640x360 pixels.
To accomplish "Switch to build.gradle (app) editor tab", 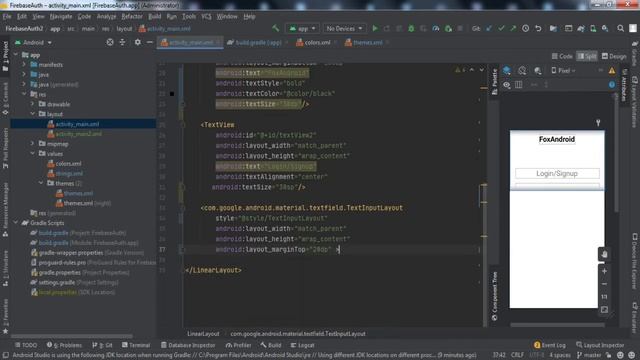I will [258, 42].
